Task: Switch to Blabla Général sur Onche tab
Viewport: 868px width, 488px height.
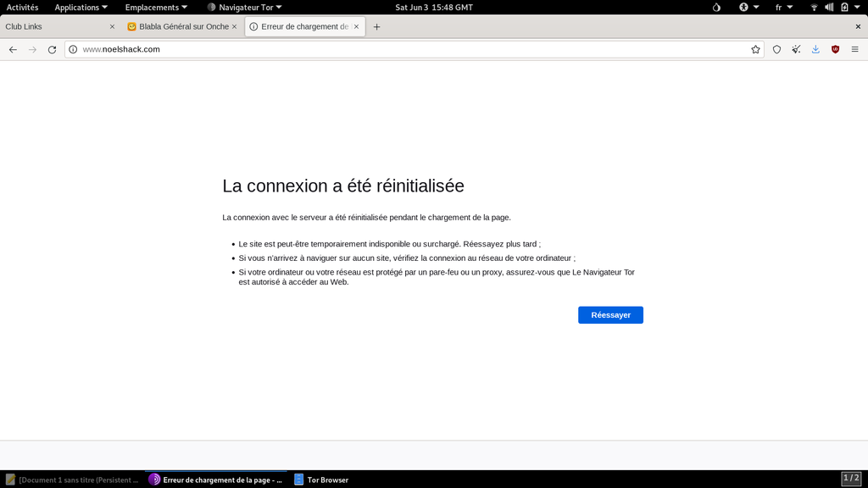Action: point(178,26)
